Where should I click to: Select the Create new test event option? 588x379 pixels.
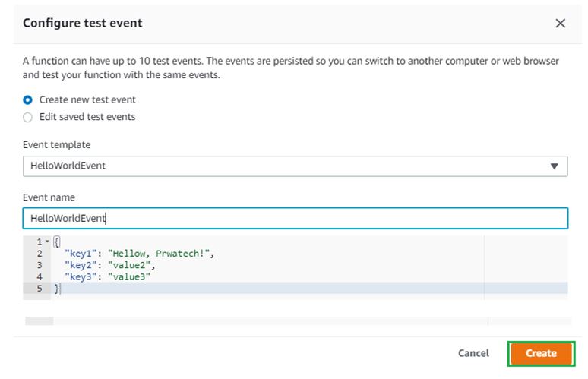pyautogui.click(x=28, y=99)
